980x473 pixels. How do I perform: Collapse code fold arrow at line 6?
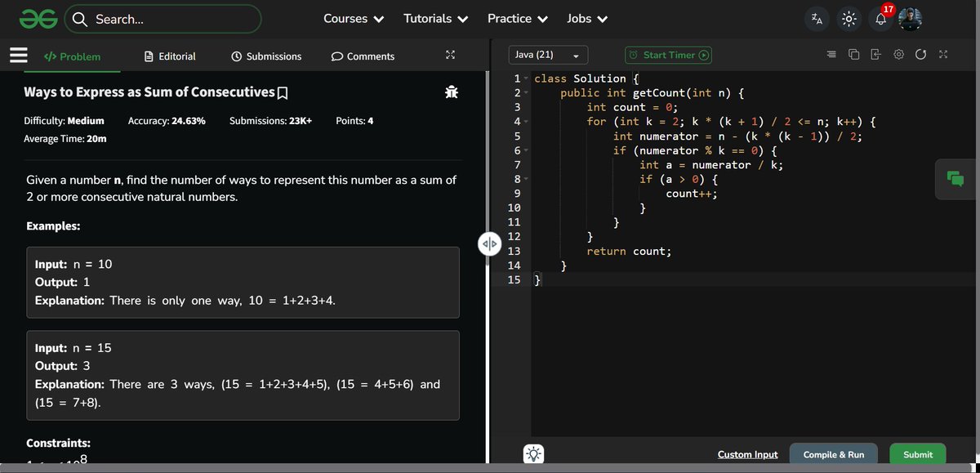click(x=527, y=150)
